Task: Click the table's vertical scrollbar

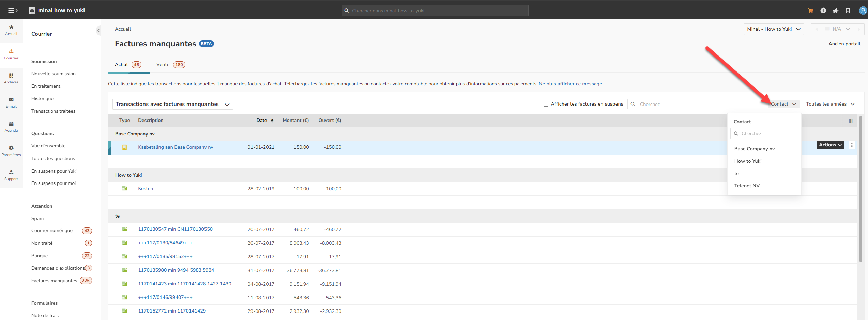Action: coord(861,189)
